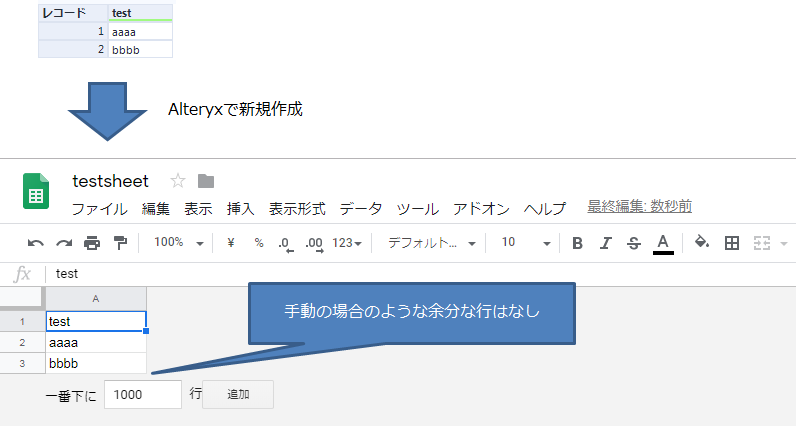This screenshot has height=426, width=796.
Task: Select cell A3 containing bbbb
Action: [96, 364]
